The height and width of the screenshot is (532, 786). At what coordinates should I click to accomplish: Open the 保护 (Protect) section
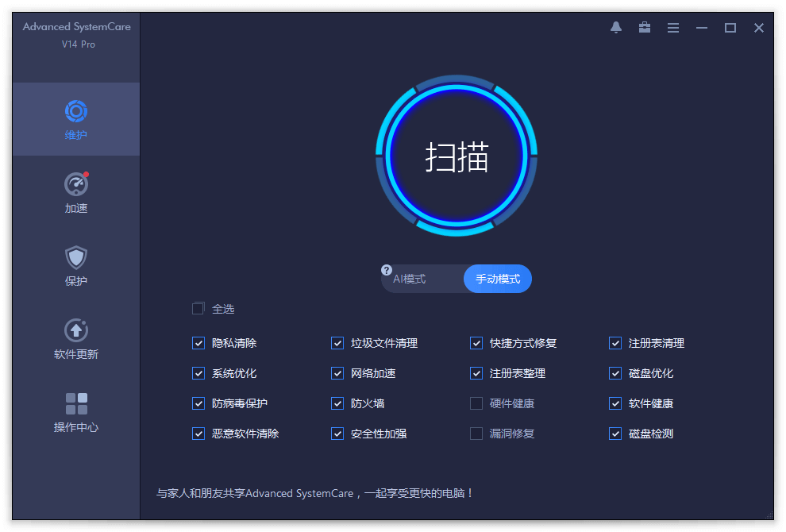[x=75, y=264]
